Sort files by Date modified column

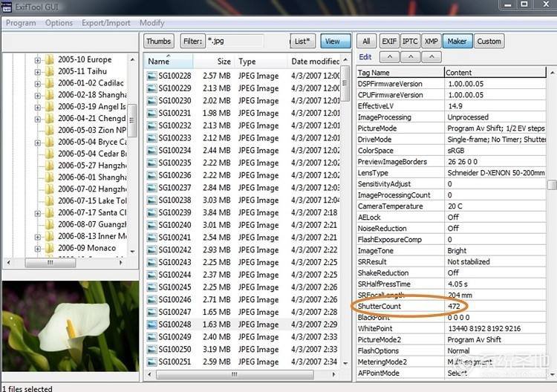tap(313, 61)
